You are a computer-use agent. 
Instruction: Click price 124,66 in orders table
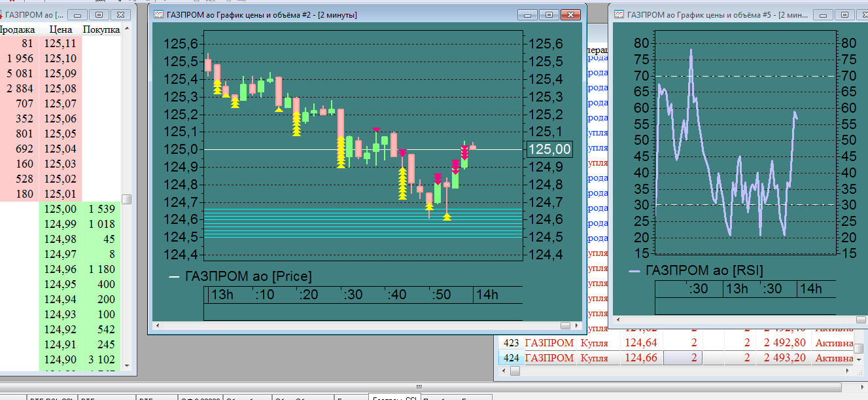tap(641, 358)
